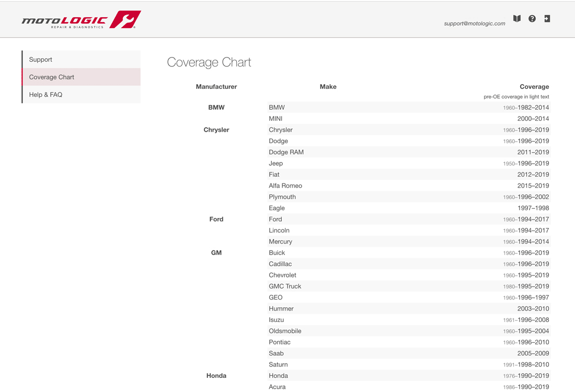Click the Coverage column header

[x=534, y=87]
